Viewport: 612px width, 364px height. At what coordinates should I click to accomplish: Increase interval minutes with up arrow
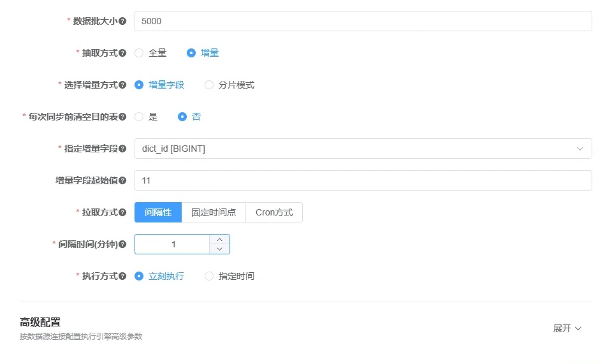click(x=219, y=239)
